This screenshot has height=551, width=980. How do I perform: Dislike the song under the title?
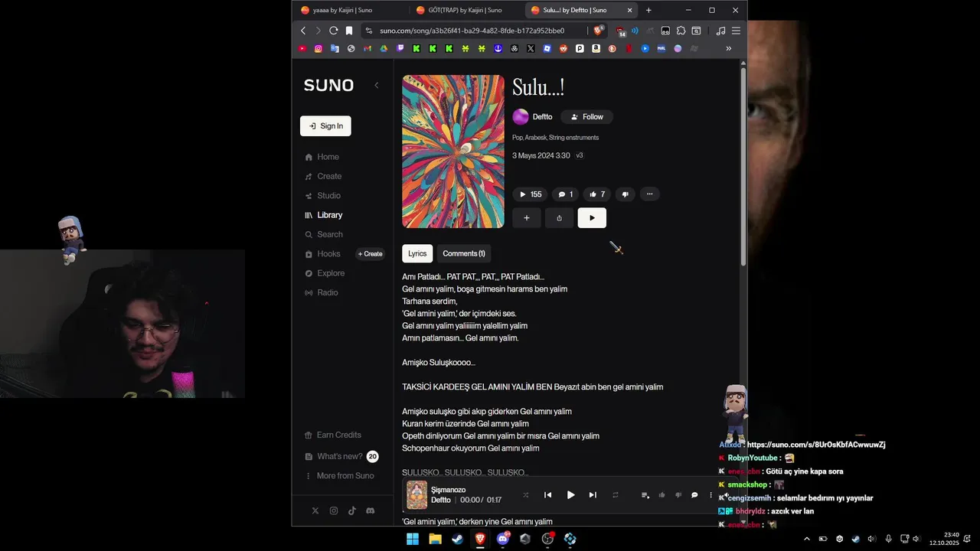pyautogui.click(x=625, y=194)
